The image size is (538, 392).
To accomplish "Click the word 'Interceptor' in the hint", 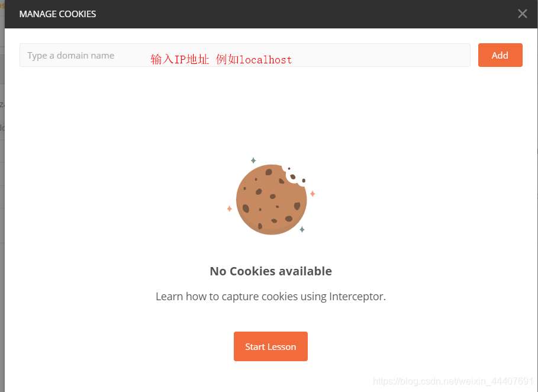I will coord(356,296).
